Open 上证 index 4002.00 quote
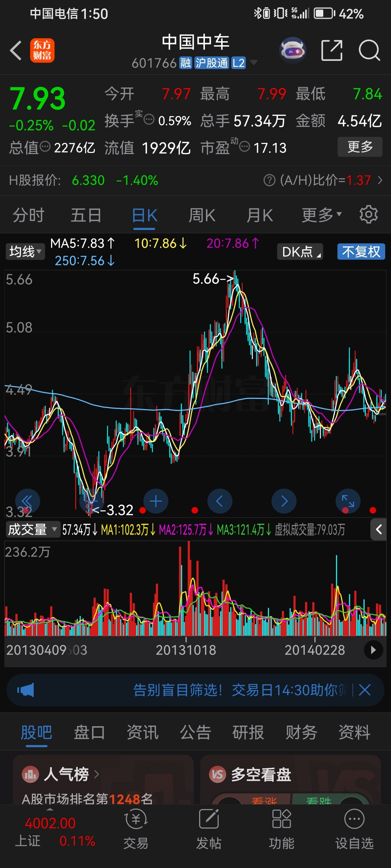This screenshot has width=391, height=868. [50, 823]
